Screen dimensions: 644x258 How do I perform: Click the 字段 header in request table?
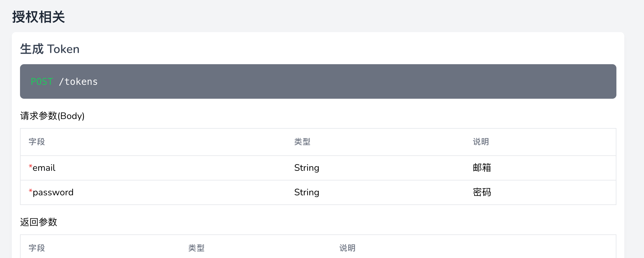coord(37,142)
